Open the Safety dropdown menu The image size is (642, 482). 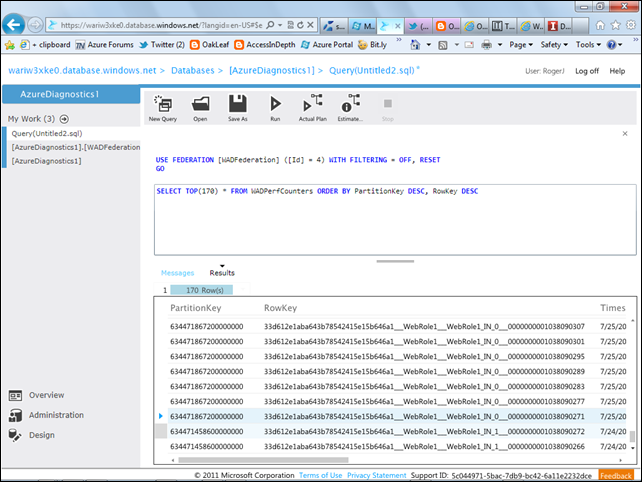(554, 45)
